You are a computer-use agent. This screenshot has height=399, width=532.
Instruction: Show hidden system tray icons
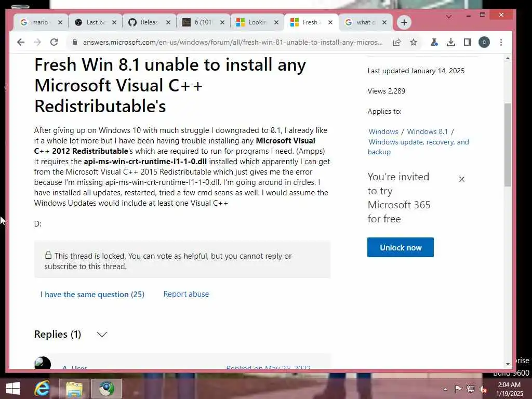pos(445,389)
